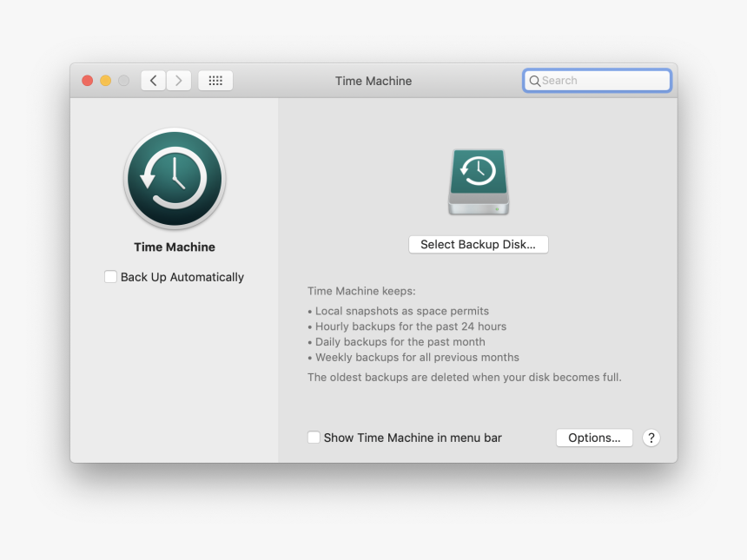This screenshot has width=747, height=560.
Task: Click the backup disk drive icon
Action: tap(479, 181)
